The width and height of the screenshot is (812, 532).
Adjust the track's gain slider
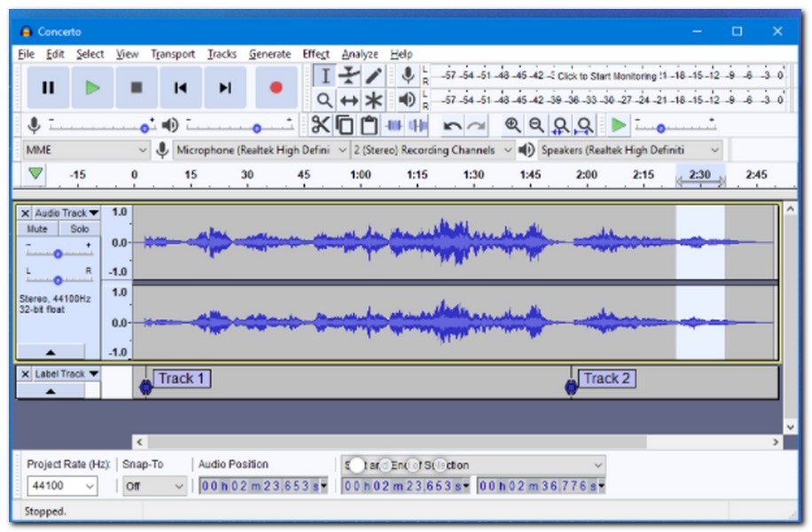[59, 254]
